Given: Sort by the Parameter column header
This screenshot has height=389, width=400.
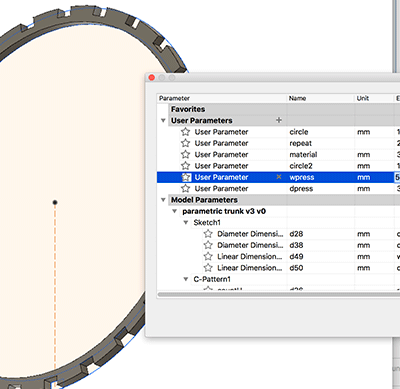Looking at the screenshot, I should [x=222, y=98].
